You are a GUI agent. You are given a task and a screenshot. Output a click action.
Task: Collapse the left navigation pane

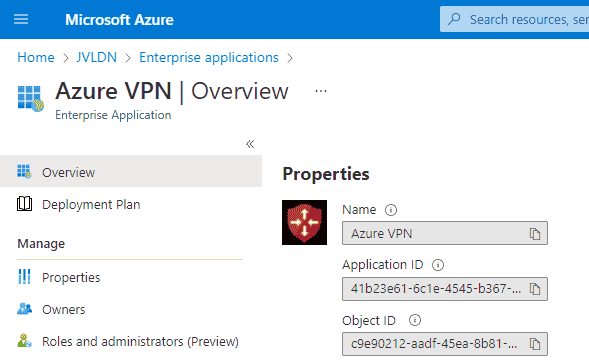click(x=250, y=144)
